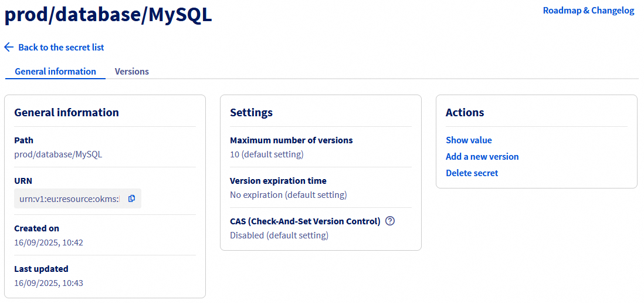Click the Actions card heading

tap(465, 113)
